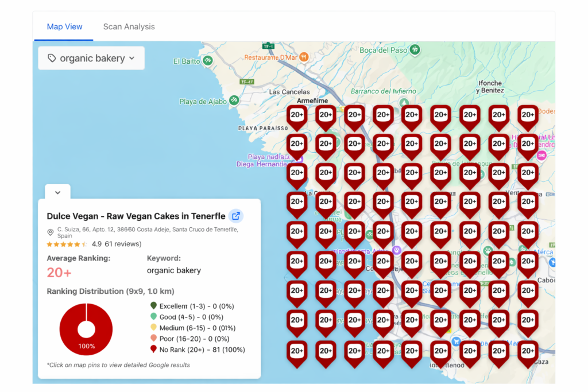Select the Map View tab
Viewport: 588px width, 392px height.
click(64, 26)
